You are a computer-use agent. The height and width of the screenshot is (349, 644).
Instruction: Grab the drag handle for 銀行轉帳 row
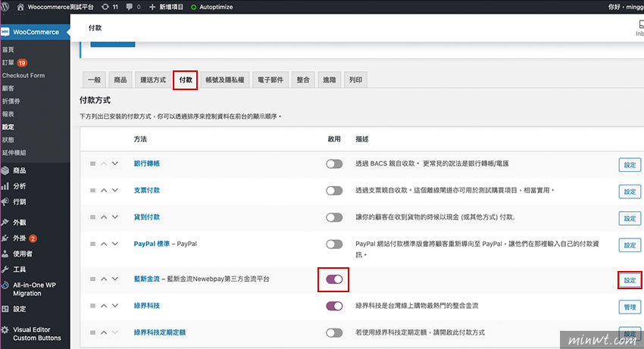tap(93, 164)
